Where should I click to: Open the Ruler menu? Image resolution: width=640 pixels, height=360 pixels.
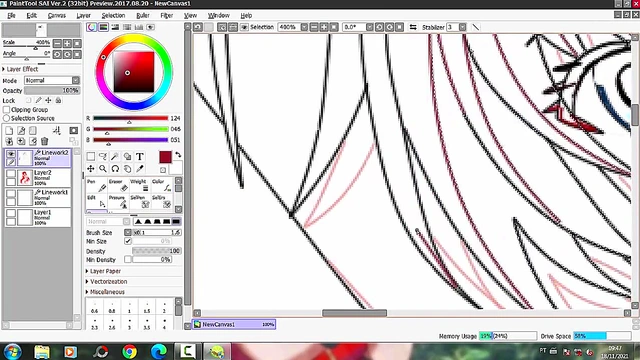(143, 16)
